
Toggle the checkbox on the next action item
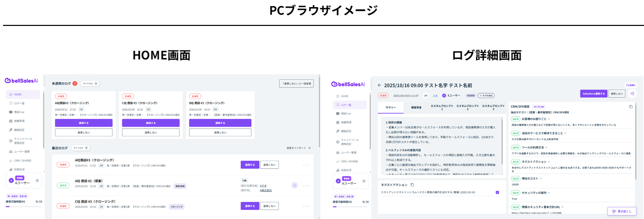(x=497, y=193)
